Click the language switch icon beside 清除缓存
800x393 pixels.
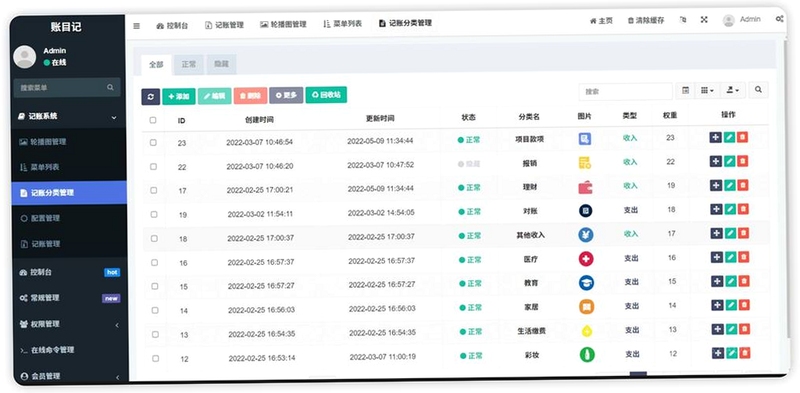pyautogui.click(x=683, y=20)
